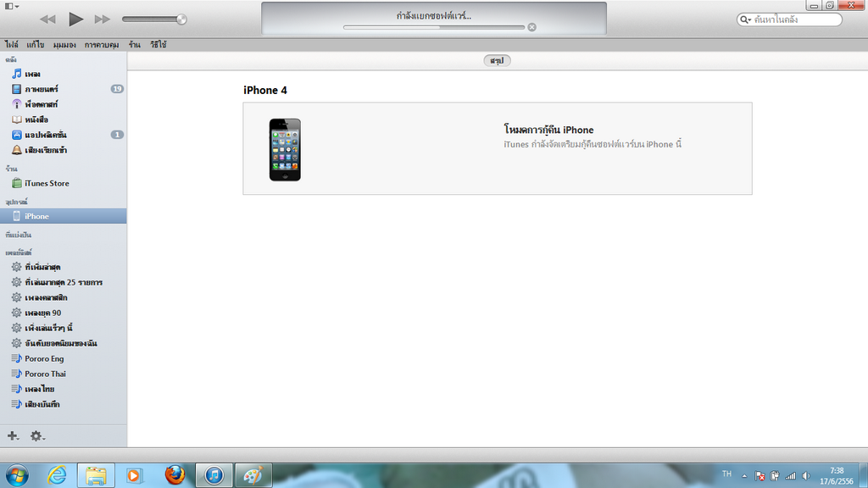Screen dimensions: 868x488
Task: Open the gear actions menu at sidebar bottom
Action: coord(37,436)
